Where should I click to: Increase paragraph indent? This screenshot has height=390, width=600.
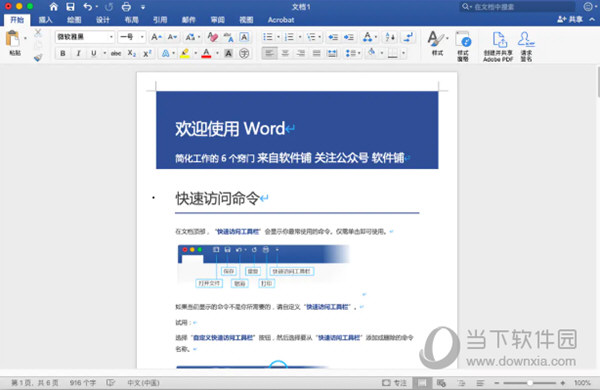(349, 37)
